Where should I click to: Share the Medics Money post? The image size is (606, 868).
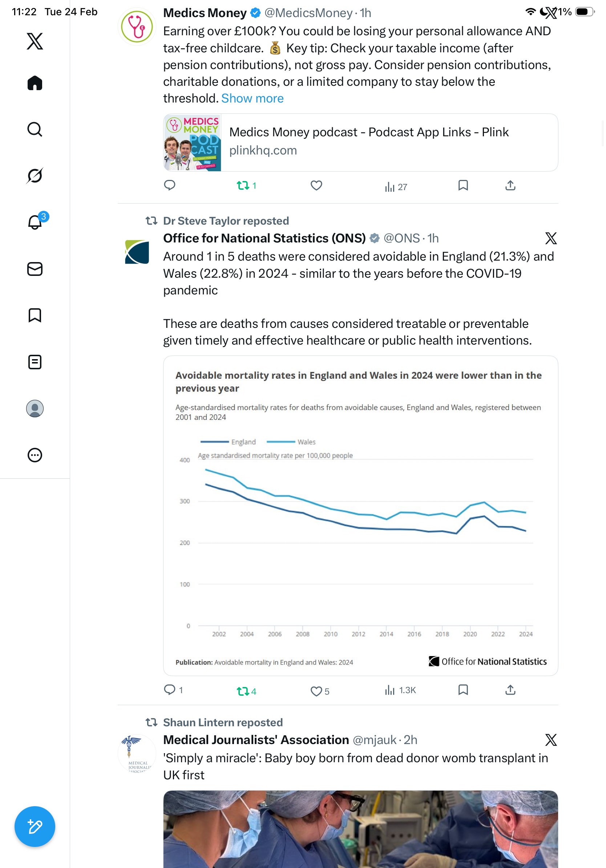(x=510, y=186)
